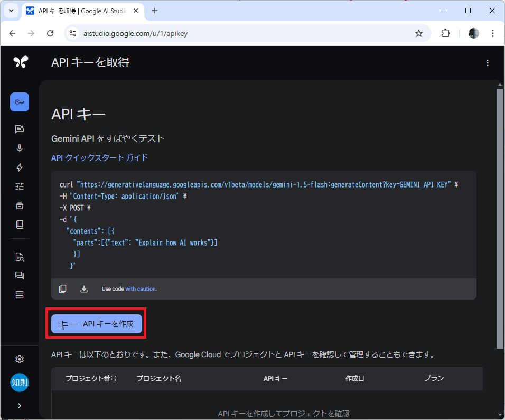Image resolution: width=505 pixels, height=420 pixels.
Task: Close the Google AI Studio tab
Action: (x=136, y=11)
